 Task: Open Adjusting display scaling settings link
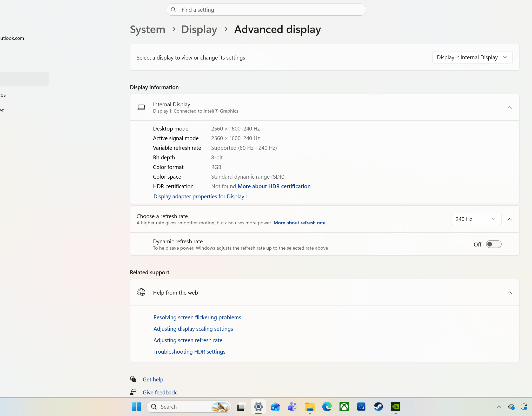tap(193, 329)
